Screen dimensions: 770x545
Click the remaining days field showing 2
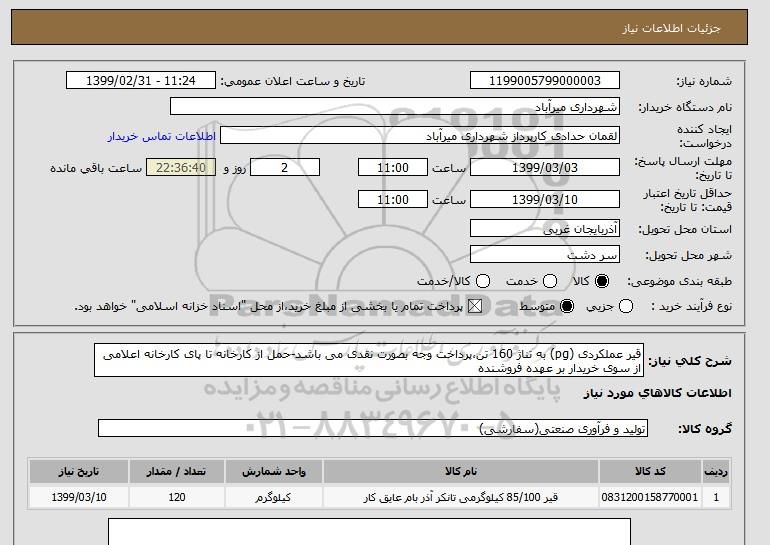[285, 167]
